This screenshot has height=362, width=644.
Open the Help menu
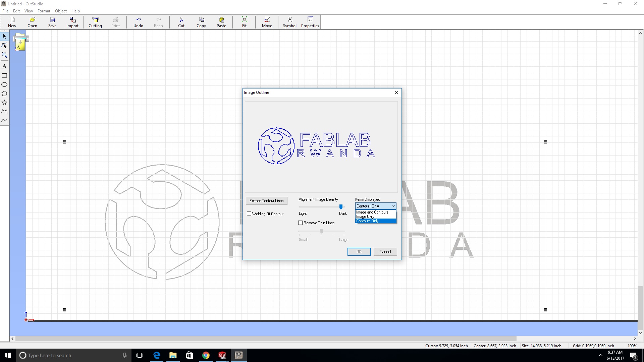click(x=75, y=11)
